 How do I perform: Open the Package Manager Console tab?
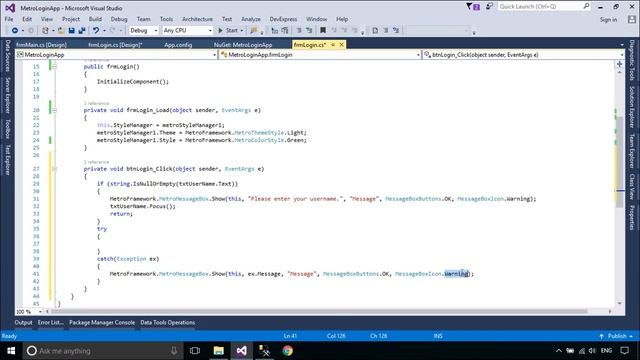[102, 322]
